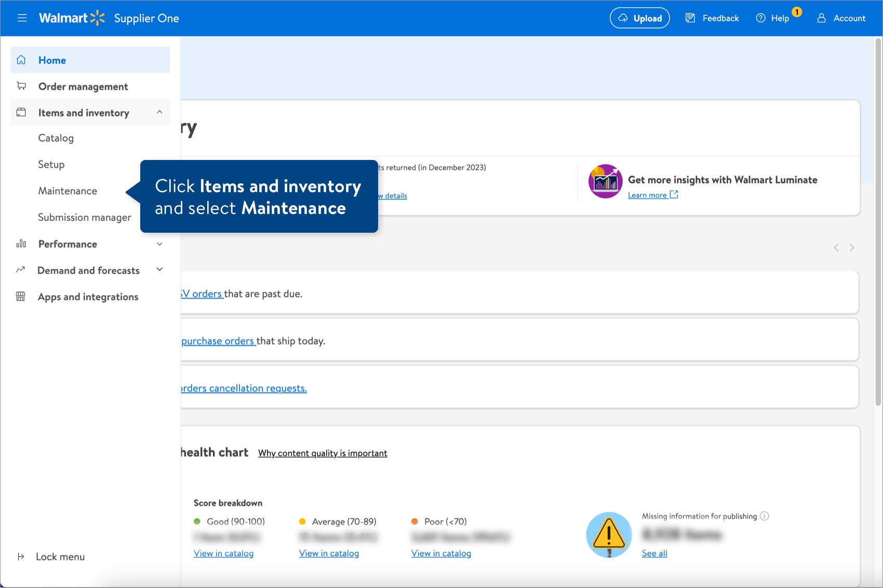Open the Account menu

[841, 18]
